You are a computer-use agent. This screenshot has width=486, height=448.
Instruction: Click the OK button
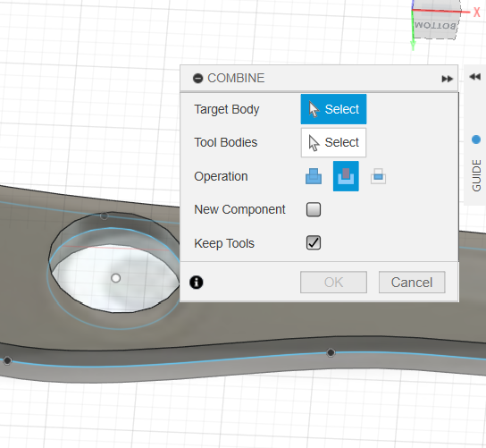(333, 283)
